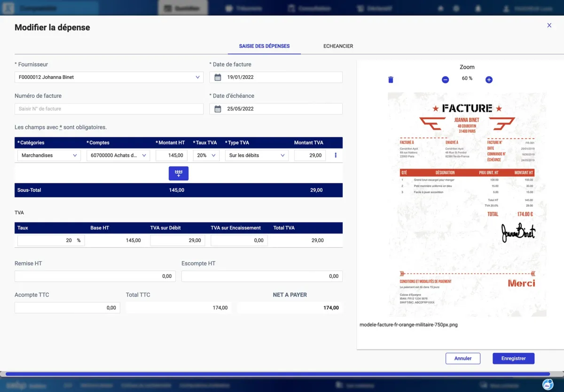
Task: Zoom in the invoice preview
Action: pos(489,80)
